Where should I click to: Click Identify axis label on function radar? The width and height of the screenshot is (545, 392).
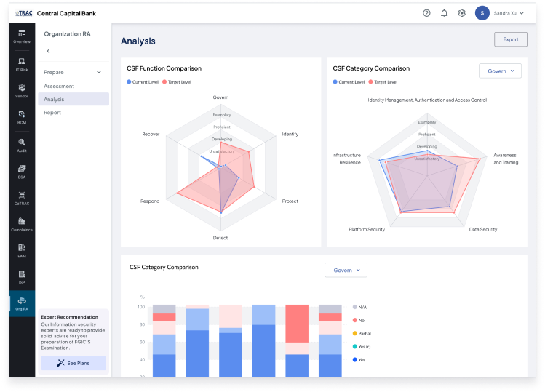click(x=290, y=134)
